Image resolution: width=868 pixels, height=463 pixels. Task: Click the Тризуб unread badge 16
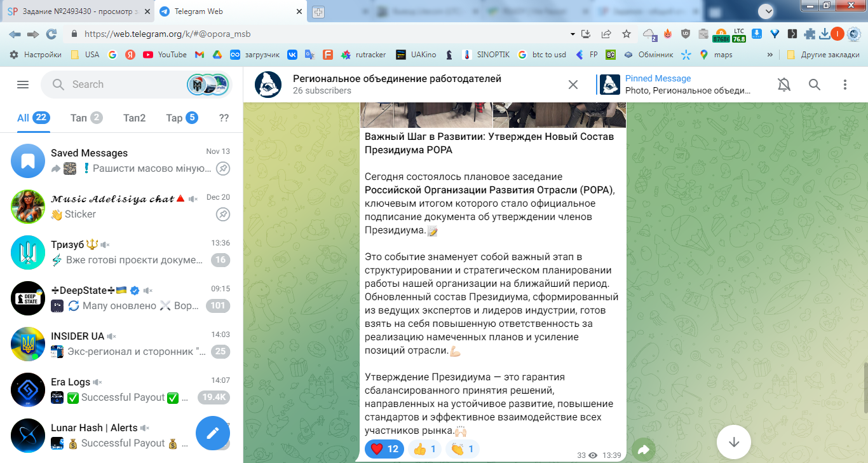click(x=220, y=260)
